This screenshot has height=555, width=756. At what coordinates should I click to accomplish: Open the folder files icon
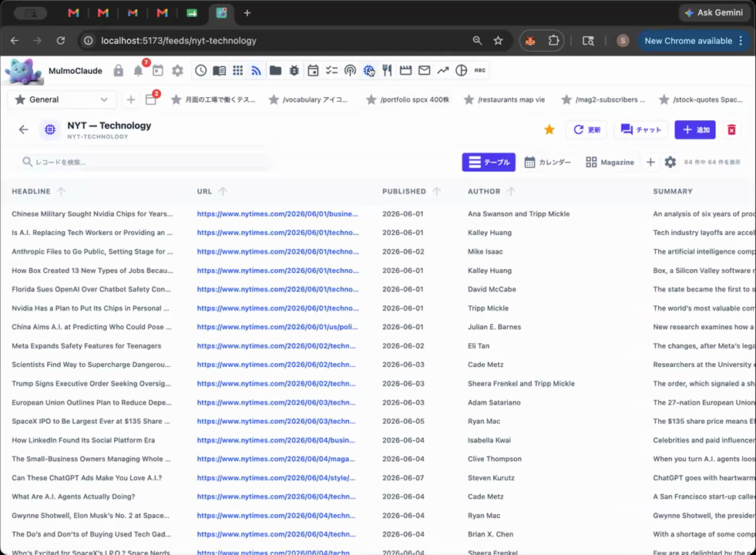tap(275, 70)
